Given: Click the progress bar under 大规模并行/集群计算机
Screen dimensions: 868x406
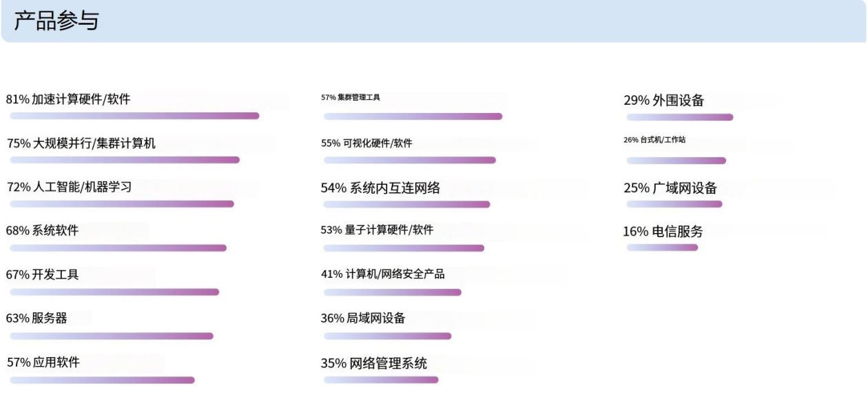Looking at the screenshot, I should click(x=125, y=160).
